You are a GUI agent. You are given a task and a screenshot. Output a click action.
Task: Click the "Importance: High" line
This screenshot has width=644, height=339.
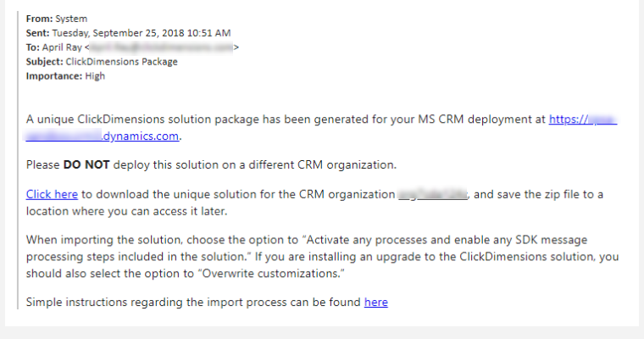tap(66, 75)
